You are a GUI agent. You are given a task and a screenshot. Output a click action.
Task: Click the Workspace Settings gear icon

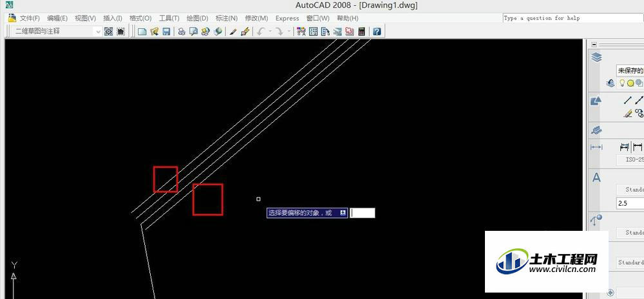click(108, 31)
